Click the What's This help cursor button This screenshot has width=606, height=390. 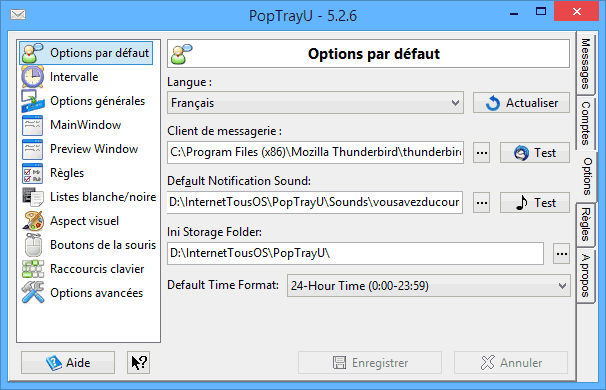[138, 363]
